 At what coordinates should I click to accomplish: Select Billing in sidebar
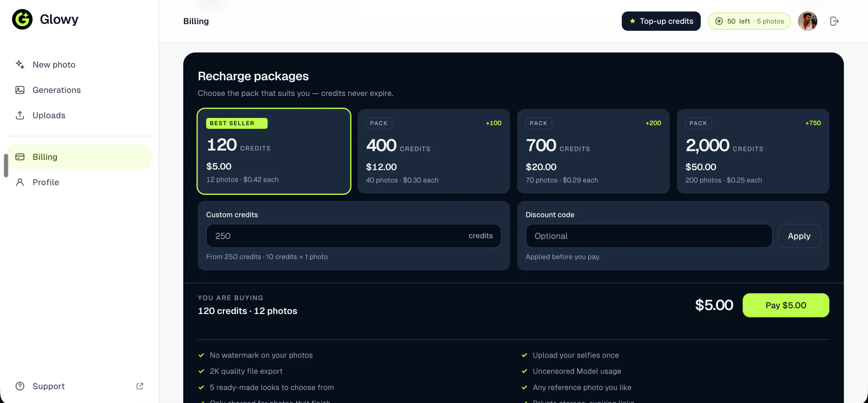click(79, 157)
